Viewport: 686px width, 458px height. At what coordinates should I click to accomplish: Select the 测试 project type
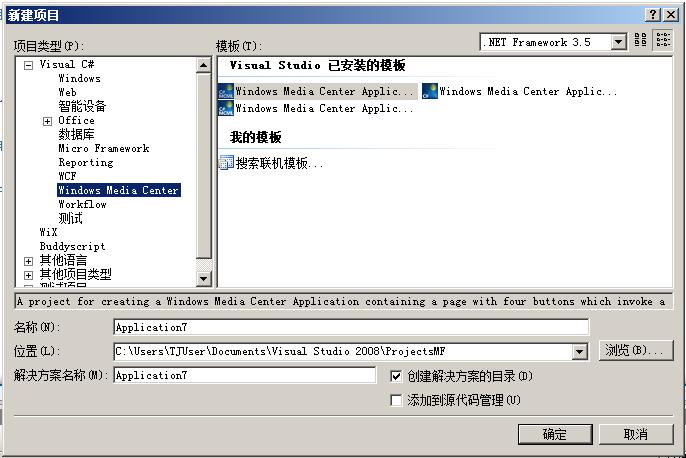pos(70,218)
